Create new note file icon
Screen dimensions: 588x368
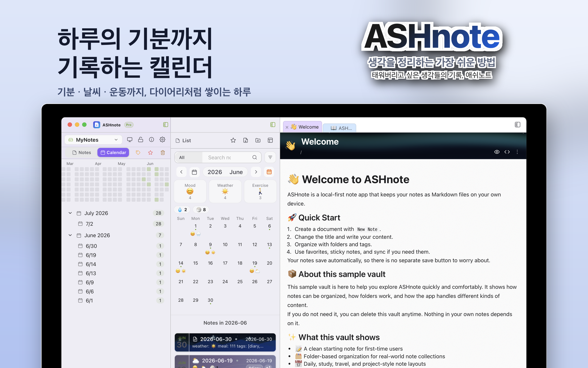246,141
